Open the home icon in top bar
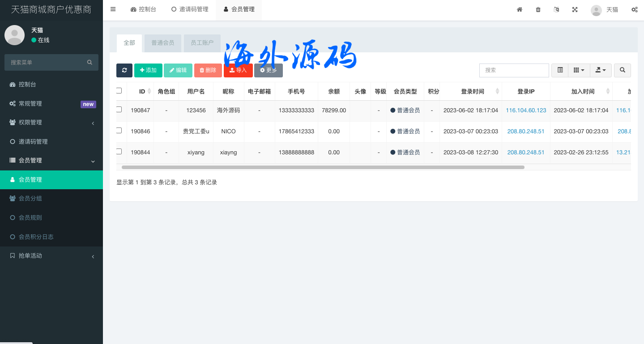 click(x=520, y=9)
